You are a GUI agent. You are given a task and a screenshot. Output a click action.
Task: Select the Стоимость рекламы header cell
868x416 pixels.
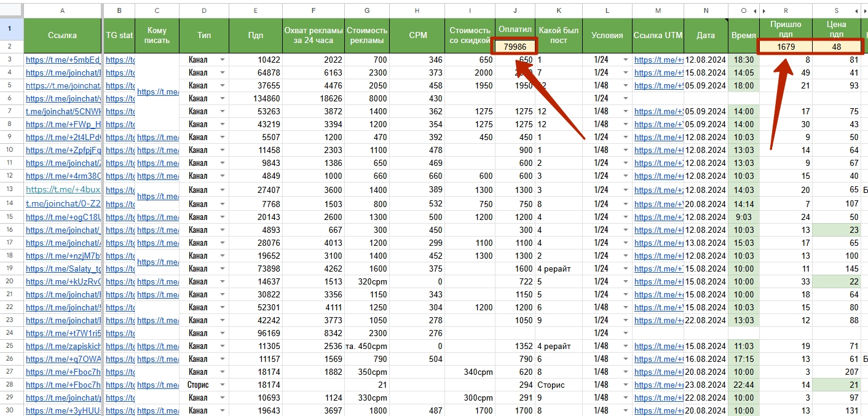pos(367,36)
